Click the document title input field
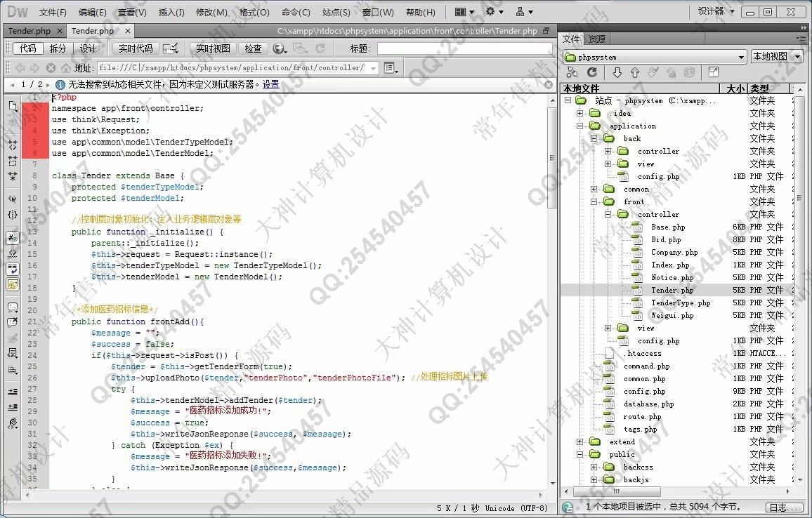Screen dimensions: 812x518 pyautogui.click(x=464, y=48)
